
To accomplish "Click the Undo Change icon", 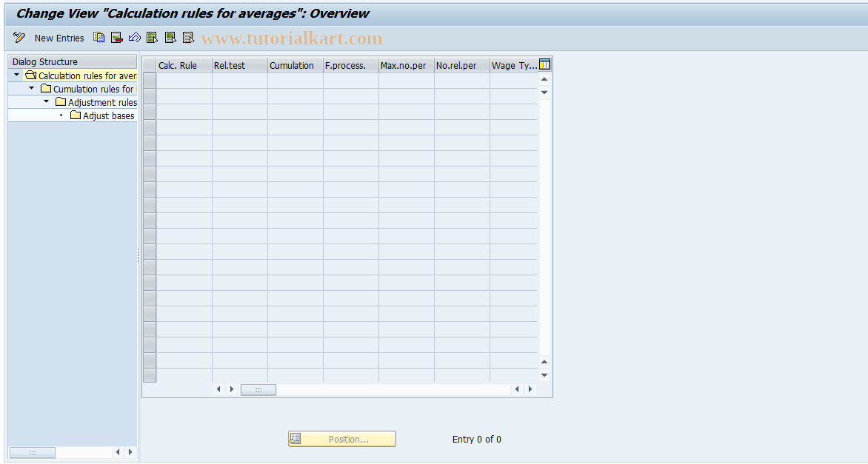I will 135,38.
